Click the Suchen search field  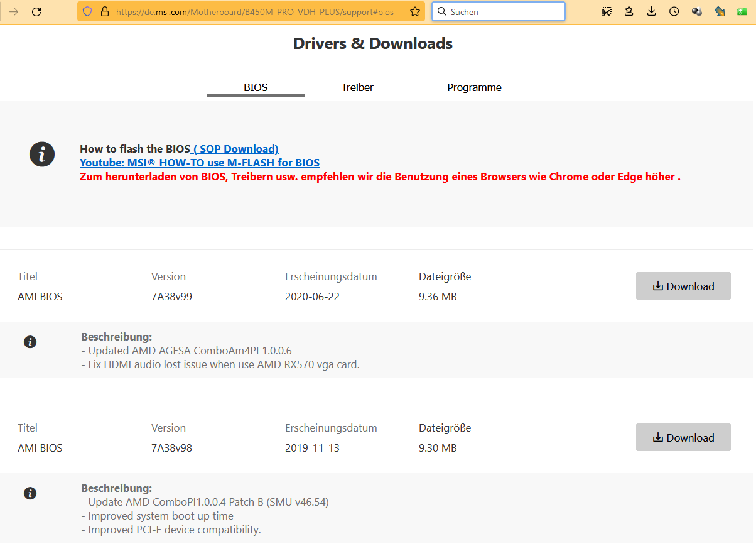(x=499, y=11)
